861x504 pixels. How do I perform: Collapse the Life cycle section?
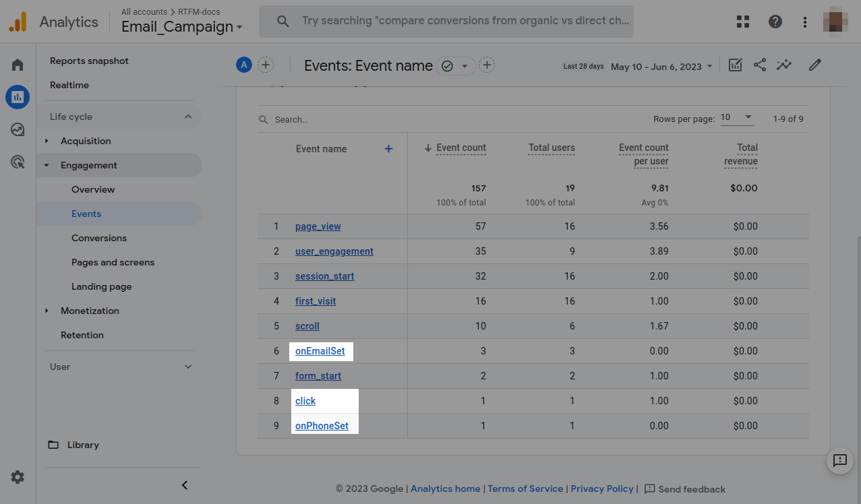(188, 117)
